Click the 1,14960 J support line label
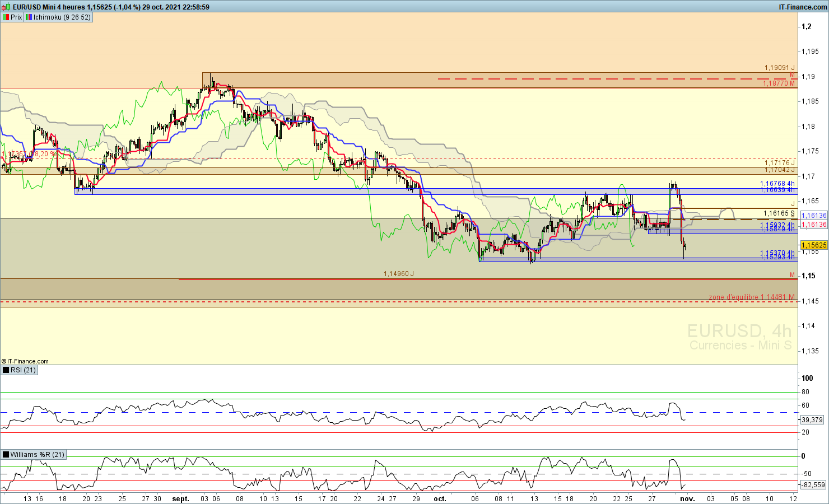The width and height of the screenshot is (829, 504). point(398,274)
